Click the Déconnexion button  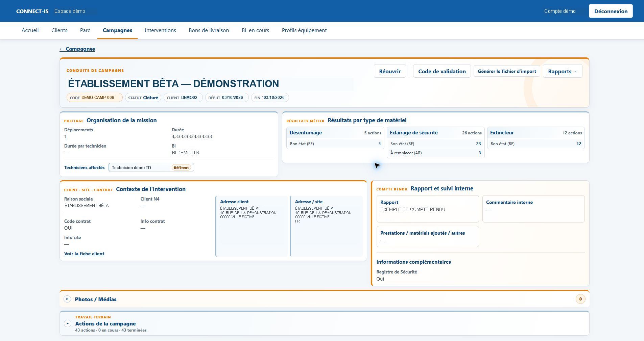(x=611, y=11)
